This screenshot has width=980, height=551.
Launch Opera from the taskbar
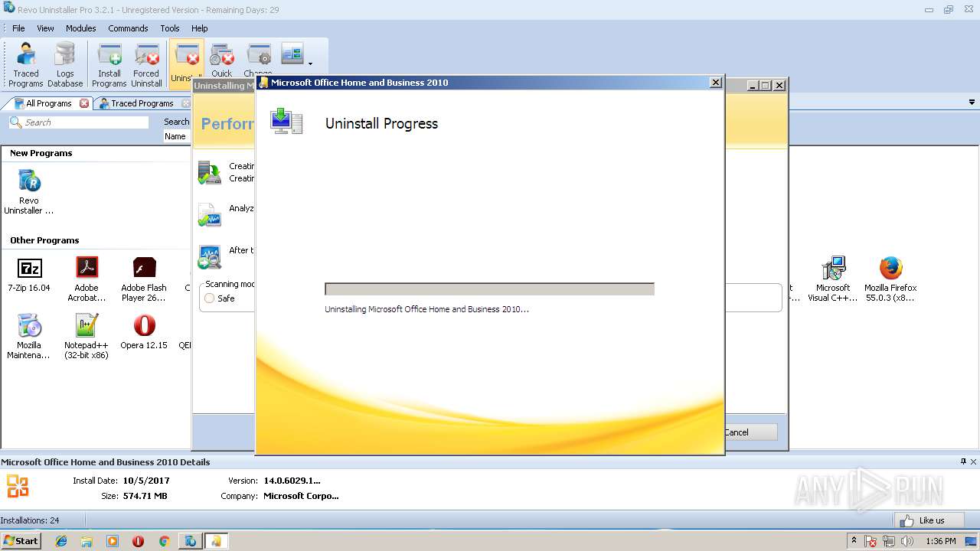coord(138,541)
